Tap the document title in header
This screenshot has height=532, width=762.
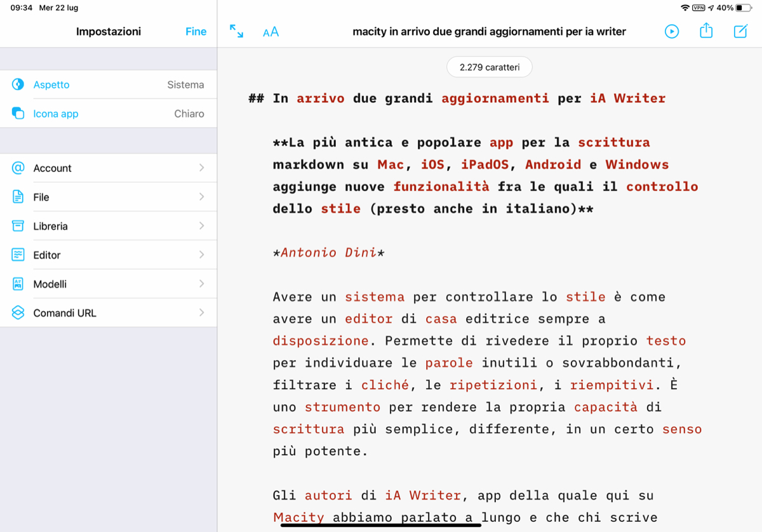coord(489,31)
